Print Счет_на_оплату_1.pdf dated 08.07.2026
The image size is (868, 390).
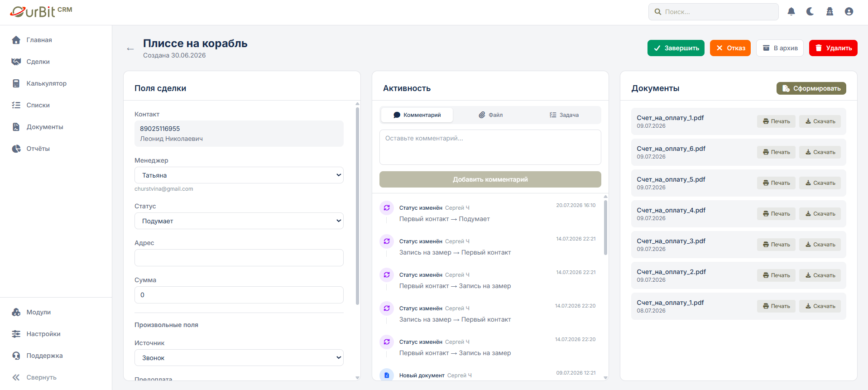776,306
